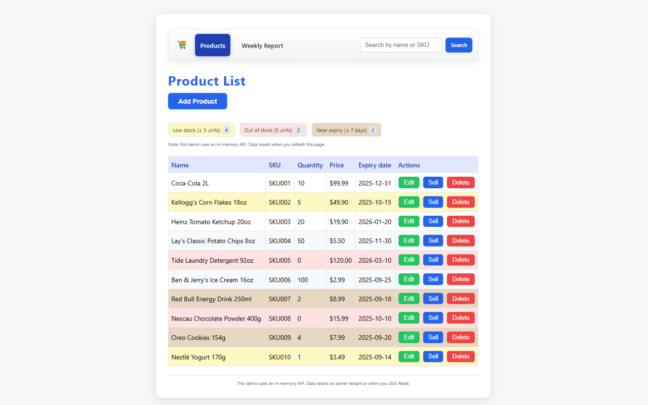The height and width of the screenshot is (405, 648).
Task: Focus the search by name or SKU field
Action: (400, 45)
